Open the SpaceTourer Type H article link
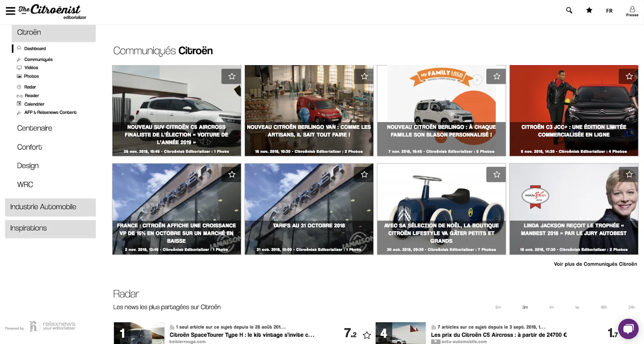Viewport: 644px width, 344px height. pos(242,335)
